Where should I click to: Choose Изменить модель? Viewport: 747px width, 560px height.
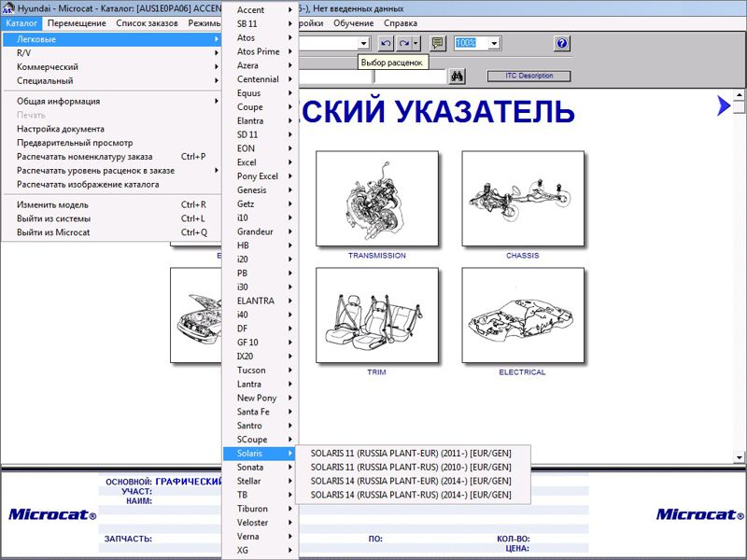(112, 204)
